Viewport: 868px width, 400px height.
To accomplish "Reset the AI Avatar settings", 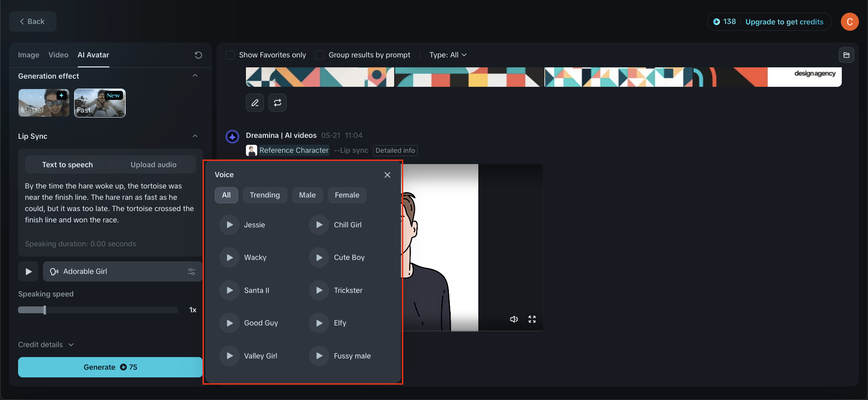I will click(x=198, y=55).
